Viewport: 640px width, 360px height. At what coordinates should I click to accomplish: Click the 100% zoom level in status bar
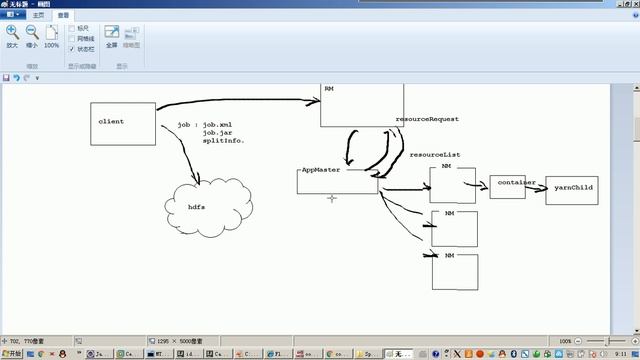click(x=565, y=341)
